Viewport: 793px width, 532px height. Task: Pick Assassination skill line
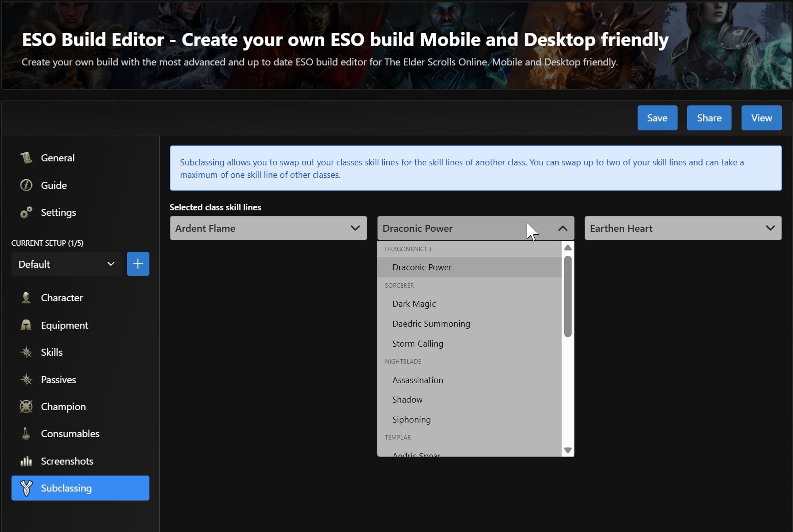point(469,380)
